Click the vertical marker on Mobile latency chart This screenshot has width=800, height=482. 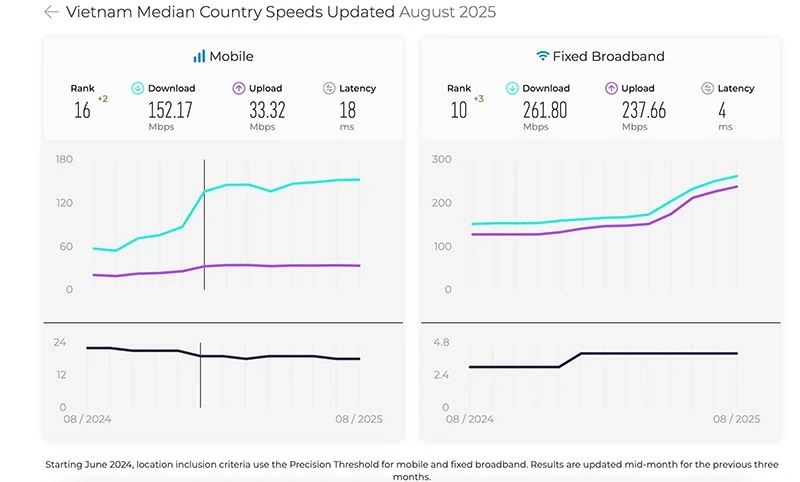pos(201,375)
